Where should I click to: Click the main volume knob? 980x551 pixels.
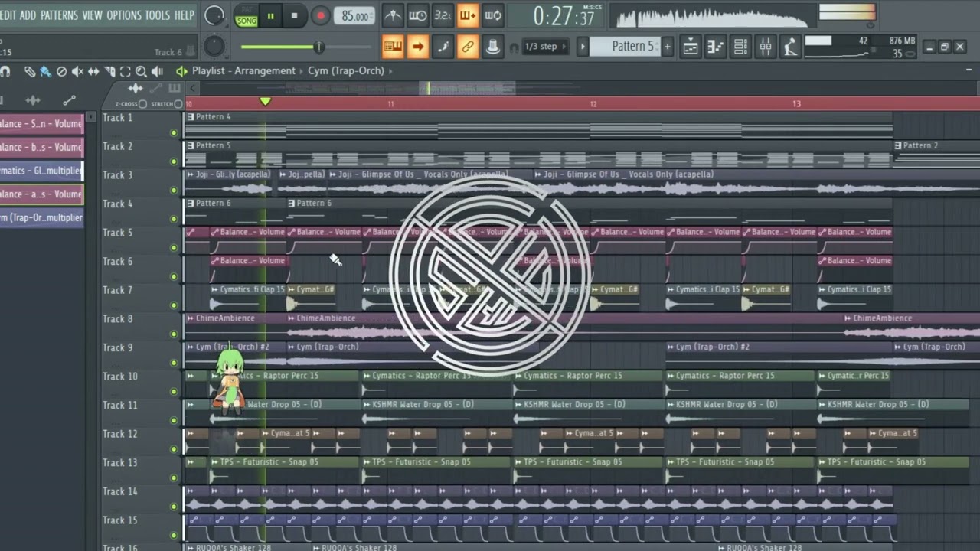pos(215,15)
